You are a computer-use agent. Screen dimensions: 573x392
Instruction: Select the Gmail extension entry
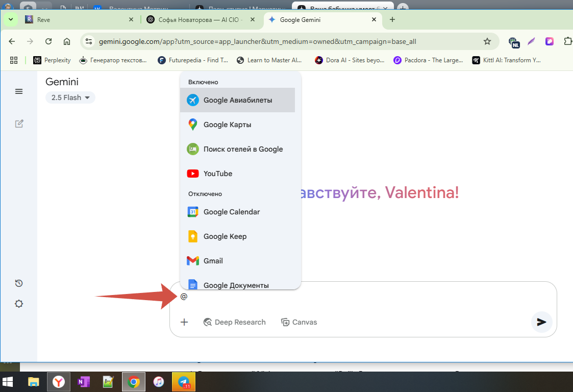click(x=238, y=261)
